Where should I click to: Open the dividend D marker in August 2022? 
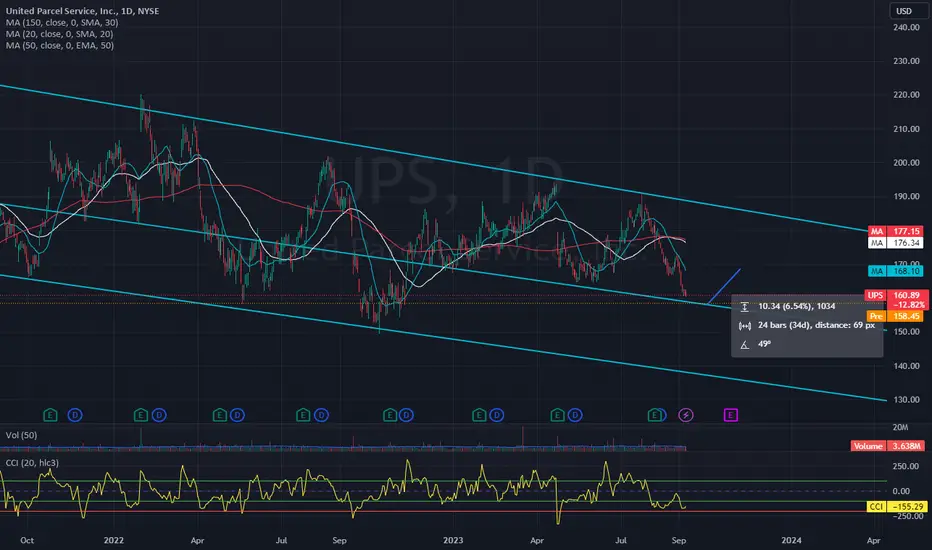321,415
